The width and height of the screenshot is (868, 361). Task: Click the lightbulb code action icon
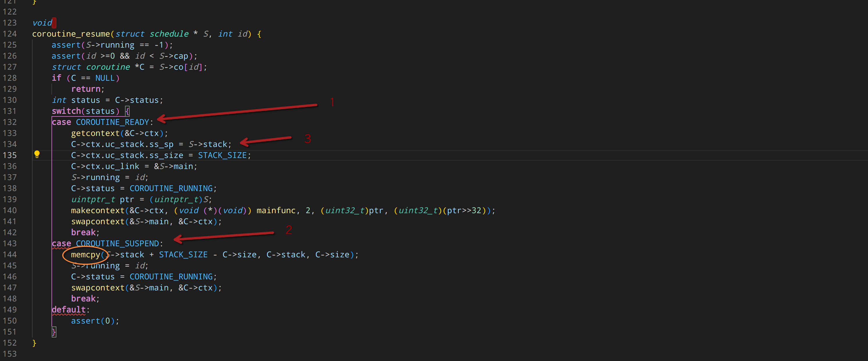(x=37, y=155)
